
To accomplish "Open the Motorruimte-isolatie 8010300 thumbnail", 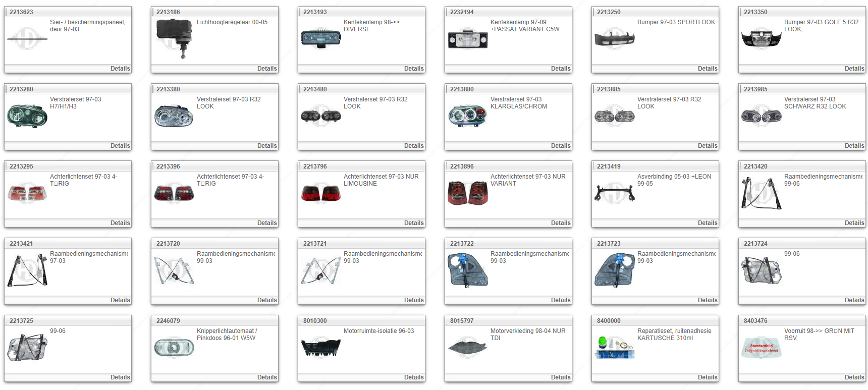I will pyautogui.click(x=320, y=348).
